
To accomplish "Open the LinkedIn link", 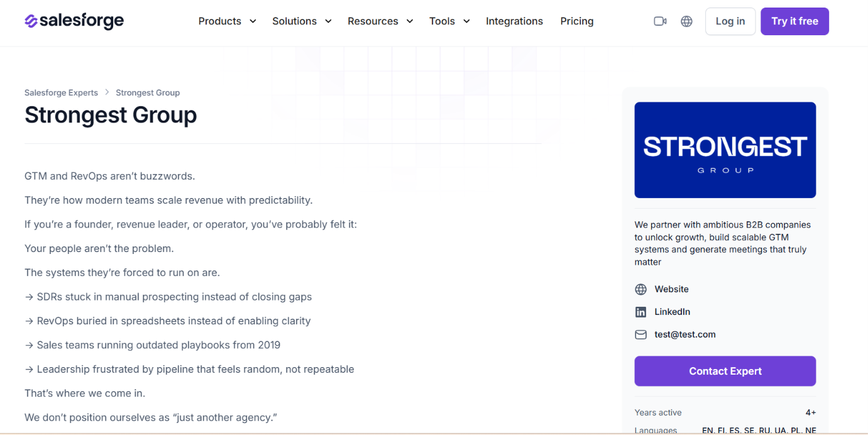I will point(672,312).
